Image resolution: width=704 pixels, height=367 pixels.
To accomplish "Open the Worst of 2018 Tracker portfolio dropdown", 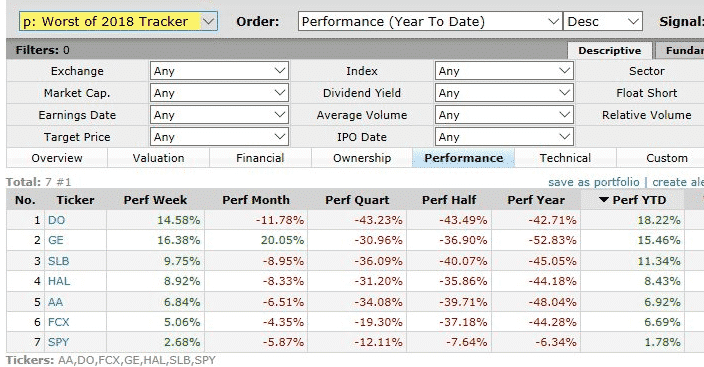I will (x=119, y=22).
